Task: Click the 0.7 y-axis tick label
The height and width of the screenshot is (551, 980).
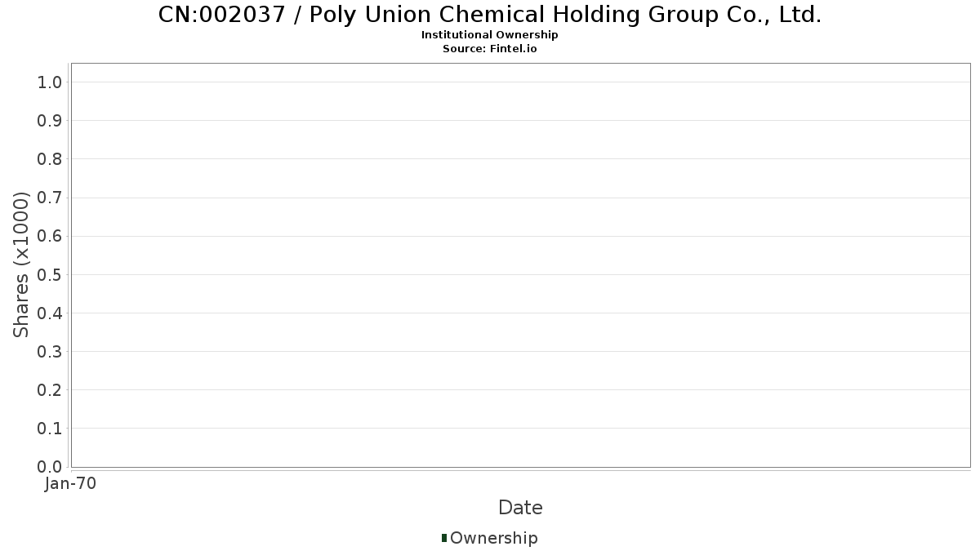Action: [x=50, y=198]
